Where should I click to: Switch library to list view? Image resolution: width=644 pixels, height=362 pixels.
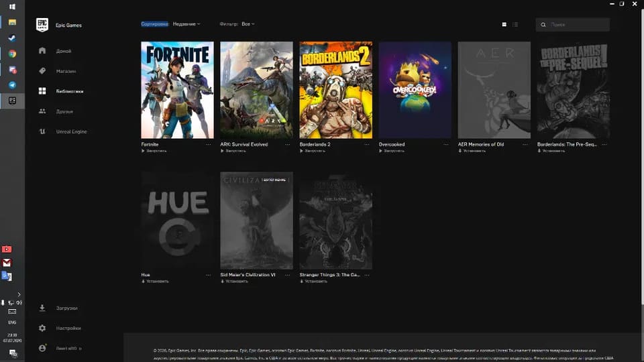515,25
